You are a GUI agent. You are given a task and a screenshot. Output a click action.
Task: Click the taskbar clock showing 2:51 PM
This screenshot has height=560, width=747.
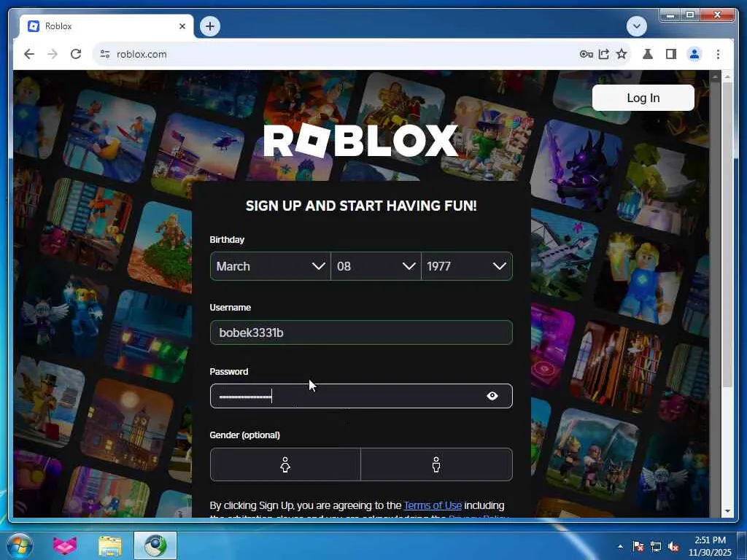coord(710,546)
